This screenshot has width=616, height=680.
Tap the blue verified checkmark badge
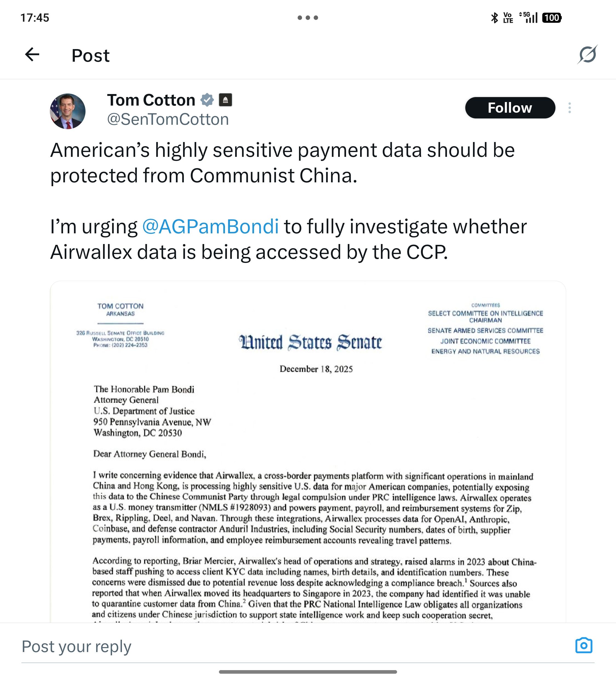(x=207, y=100)
